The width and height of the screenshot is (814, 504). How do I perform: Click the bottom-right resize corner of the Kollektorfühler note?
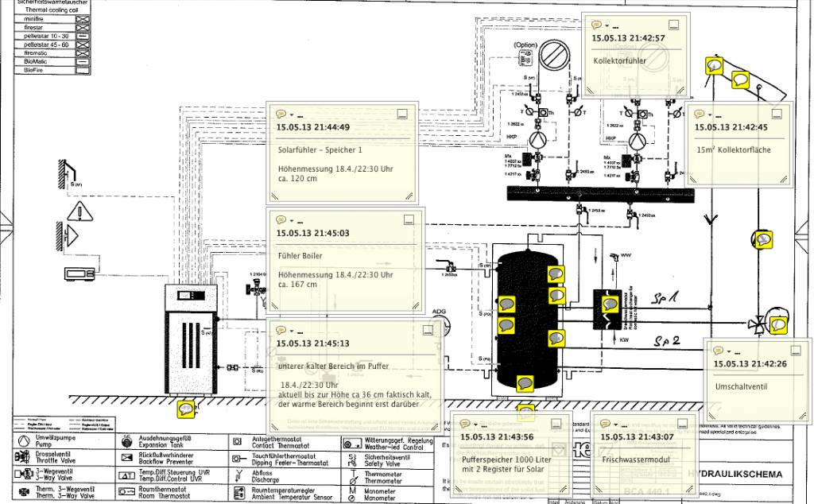681,91
